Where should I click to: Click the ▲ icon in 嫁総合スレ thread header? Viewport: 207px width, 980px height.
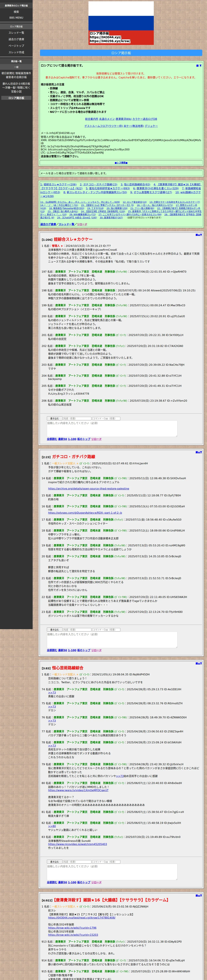(199, 235)
